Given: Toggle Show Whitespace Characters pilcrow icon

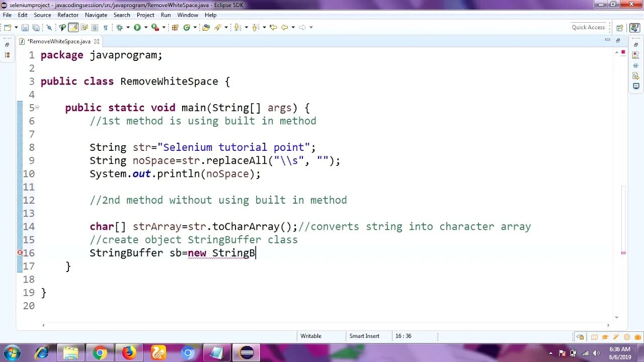Looking at the screenshot, I should tap(106, 27).
